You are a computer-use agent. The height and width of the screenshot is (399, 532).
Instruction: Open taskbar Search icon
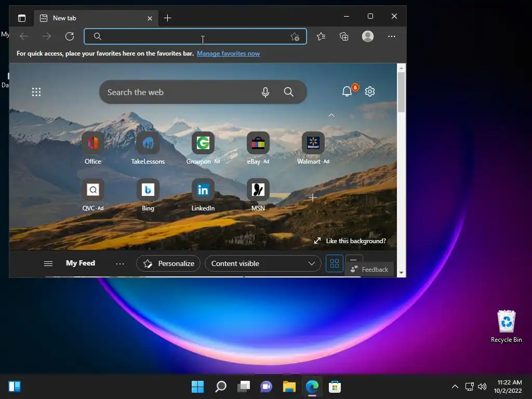220,387
